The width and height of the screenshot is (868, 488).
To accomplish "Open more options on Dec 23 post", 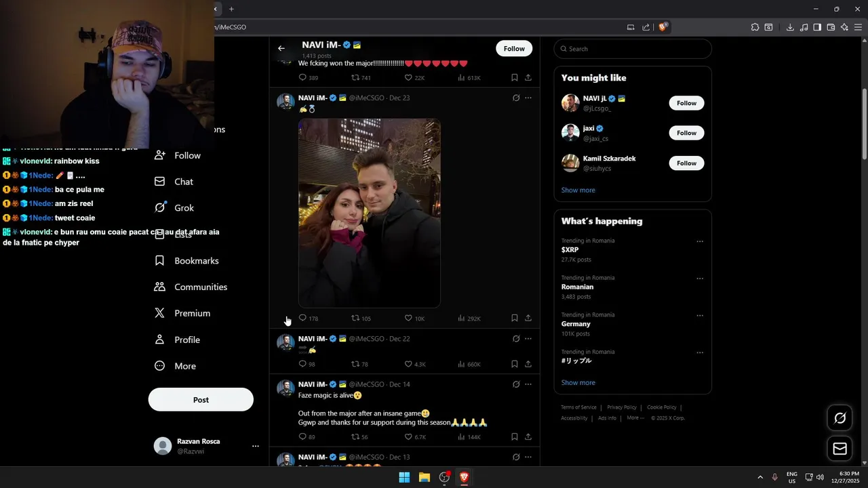I will [x=528, y=98].
